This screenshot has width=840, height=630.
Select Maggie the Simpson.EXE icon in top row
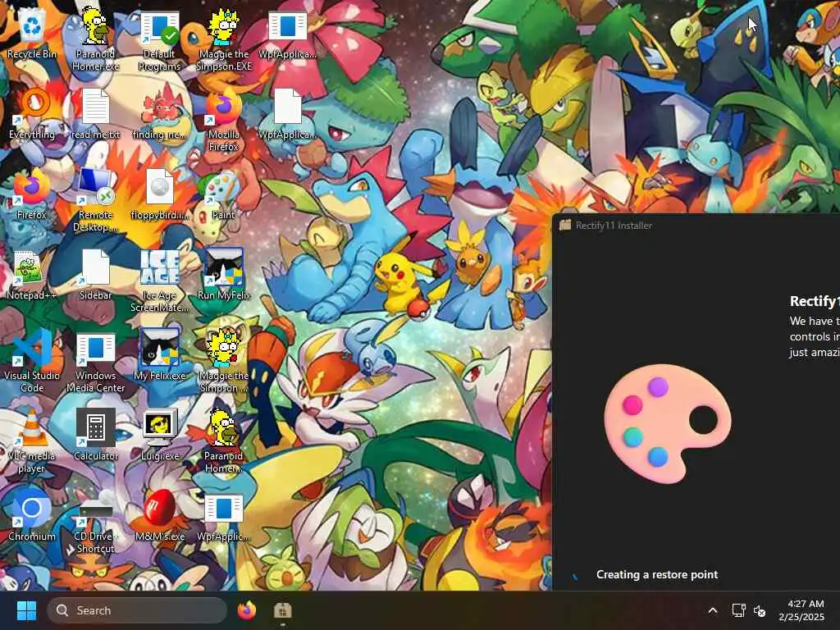tap(224, 39)
